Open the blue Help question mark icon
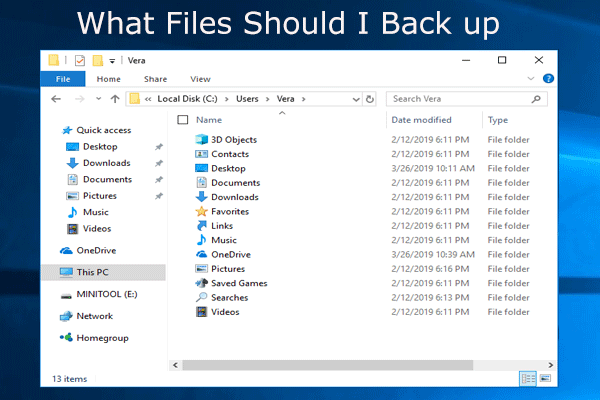Viewport: 600px width, 400px height. point(548,78)
